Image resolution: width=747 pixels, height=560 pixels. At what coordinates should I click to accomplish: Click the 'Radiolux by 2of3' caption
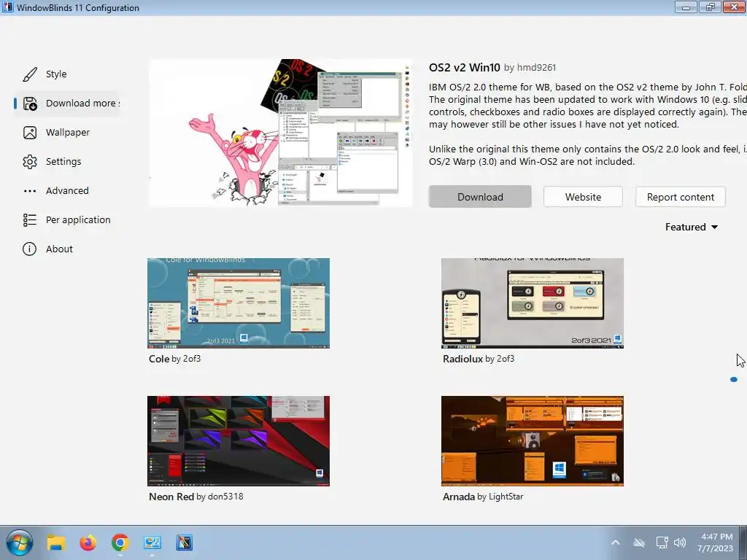479,359
